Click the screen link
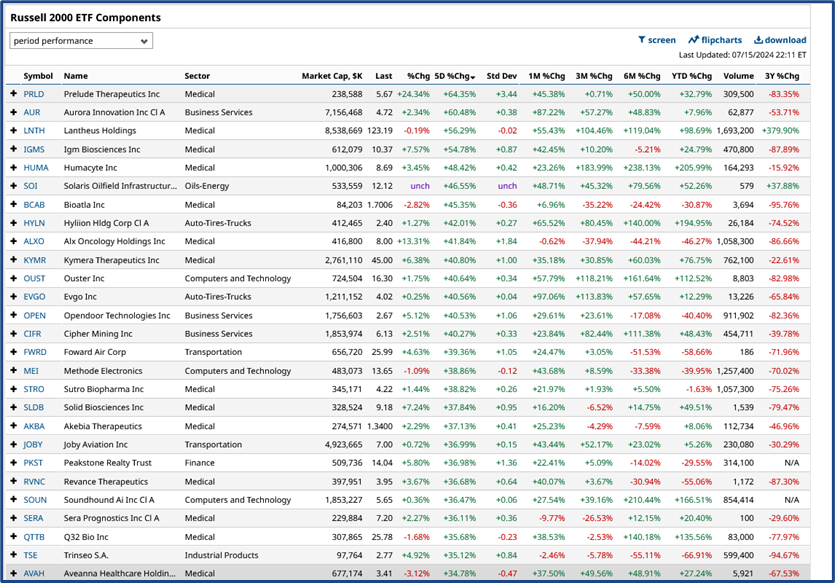The width and height of the screenshot is (835, 583). click(660, 39)
